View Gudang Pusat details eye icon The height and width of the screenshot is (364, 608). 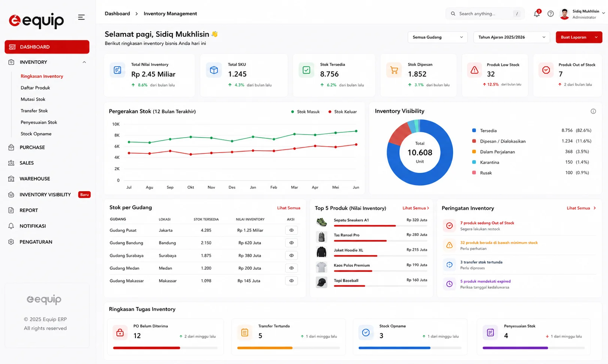tap(292, 230)
